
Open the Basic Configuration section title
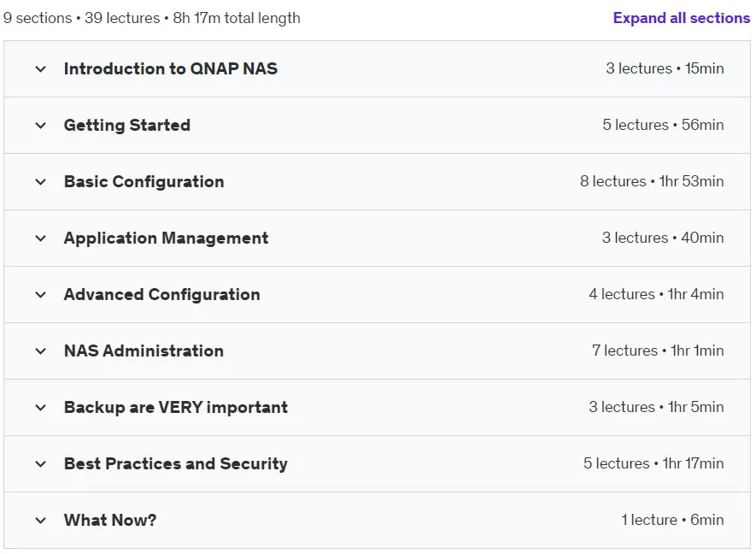[x=144, y=181]
